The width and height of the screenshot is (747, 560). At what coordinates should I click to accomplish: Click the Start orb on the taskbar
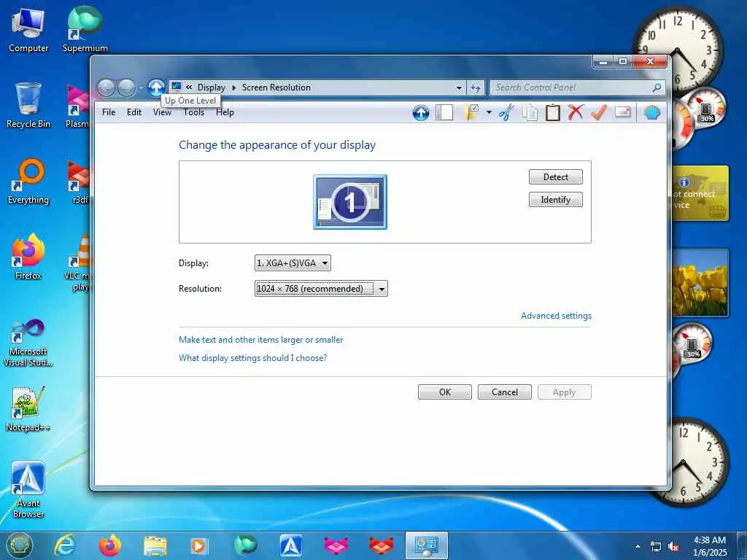tap(19, 545)
